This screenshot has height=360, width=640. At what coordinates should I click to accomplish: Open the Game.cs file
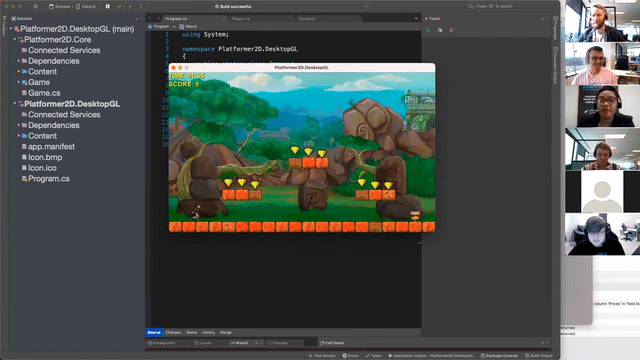point(44,93)
